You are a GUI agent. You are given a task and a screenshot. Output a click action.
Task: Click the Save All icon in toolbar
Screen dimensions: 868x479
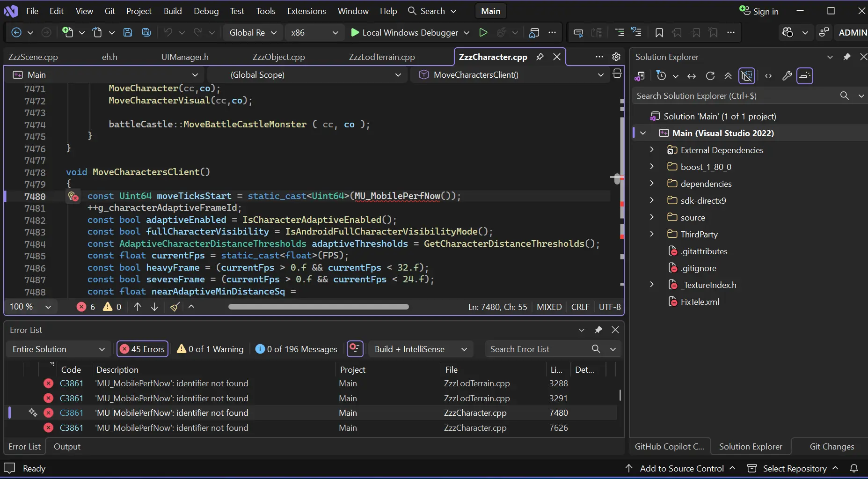point(146,32)
